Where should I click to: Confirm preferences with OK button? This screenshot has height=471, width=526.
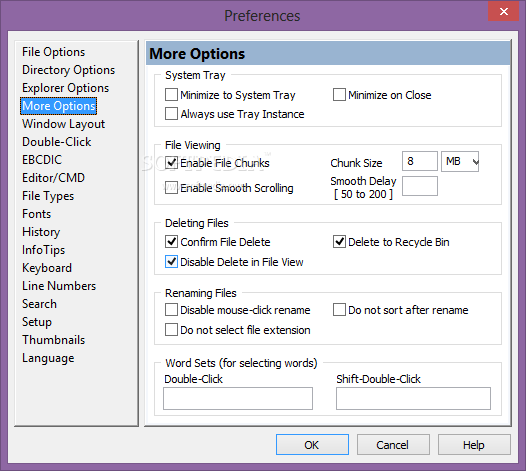312,445
